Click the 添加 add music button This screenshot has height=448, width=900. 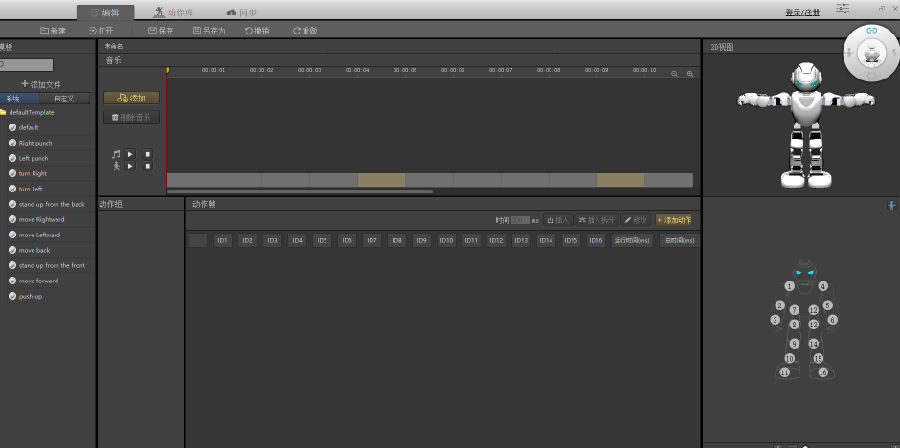point(131,98)
